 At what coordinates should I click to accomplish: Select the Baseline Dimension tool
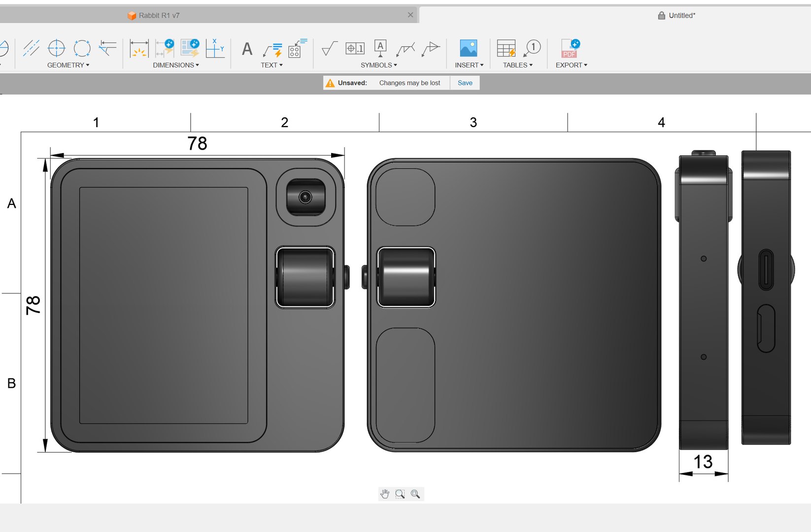165,48
